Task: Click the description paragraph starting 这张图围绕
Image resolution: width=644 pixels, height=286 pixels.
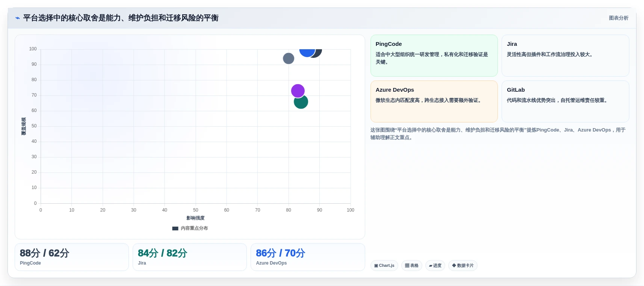Action: pos(498,134)
